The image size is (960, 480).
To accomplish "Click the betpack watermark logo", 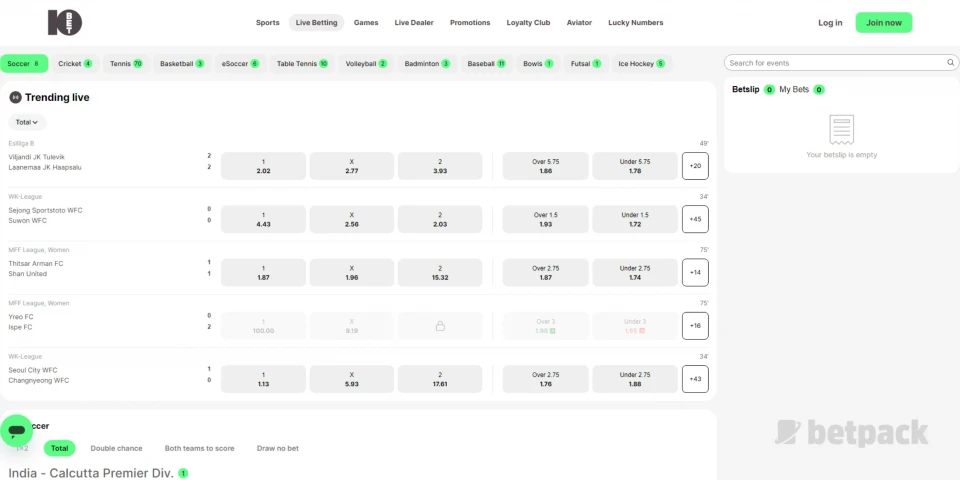I will coord(851,433).
